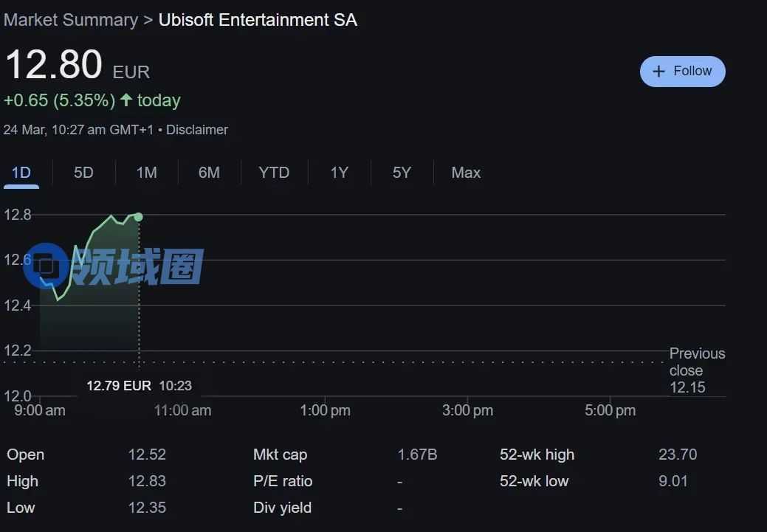
Task: Click the Follow button
Action: click(x=682, y=72)
